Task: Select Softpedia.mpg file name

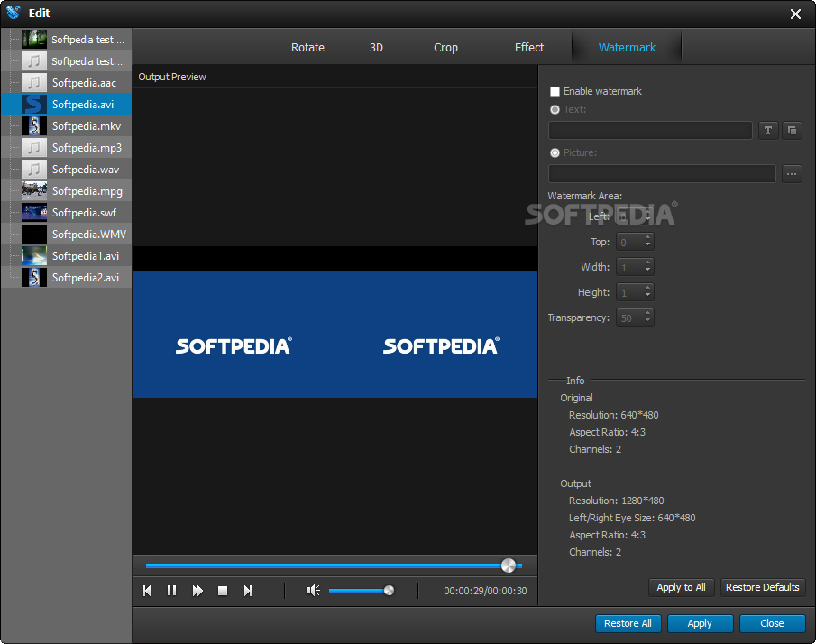Action: coord(87,191)
